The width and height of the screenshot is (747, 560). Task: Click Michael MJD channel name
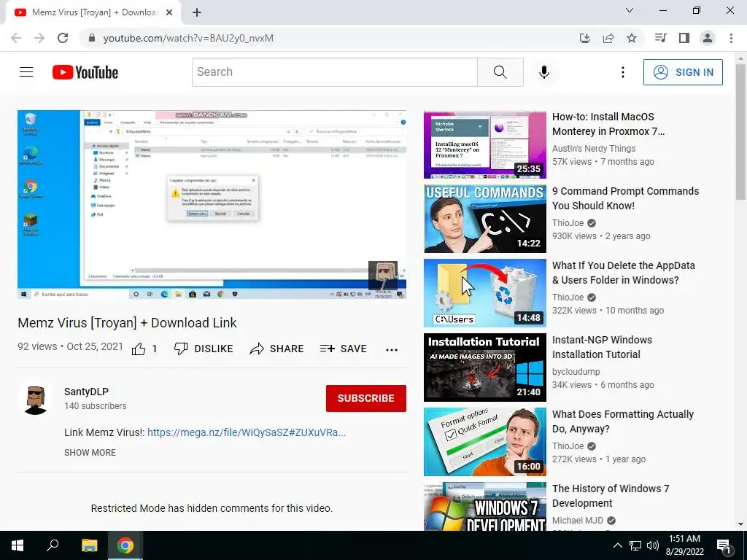pyautogui.click(x=578, y=521)
